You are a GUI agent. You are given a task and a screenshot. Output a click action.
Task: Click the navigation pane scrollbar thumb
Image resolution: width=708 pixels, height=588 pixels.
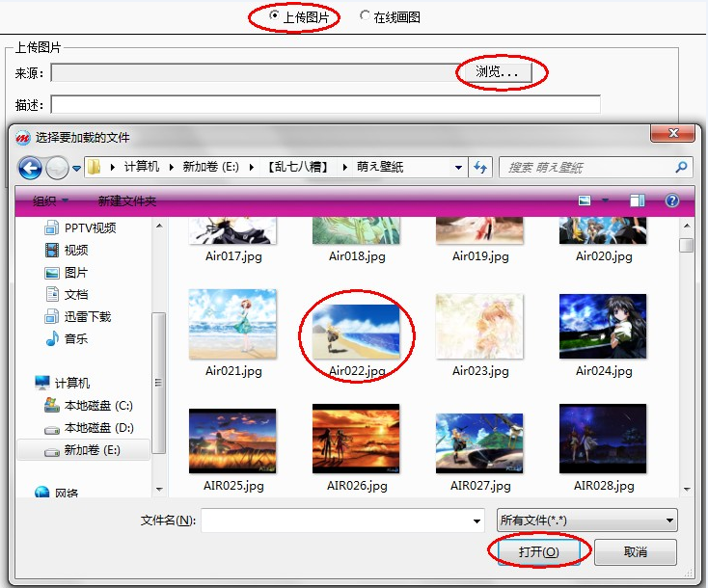tap(159, 383)
